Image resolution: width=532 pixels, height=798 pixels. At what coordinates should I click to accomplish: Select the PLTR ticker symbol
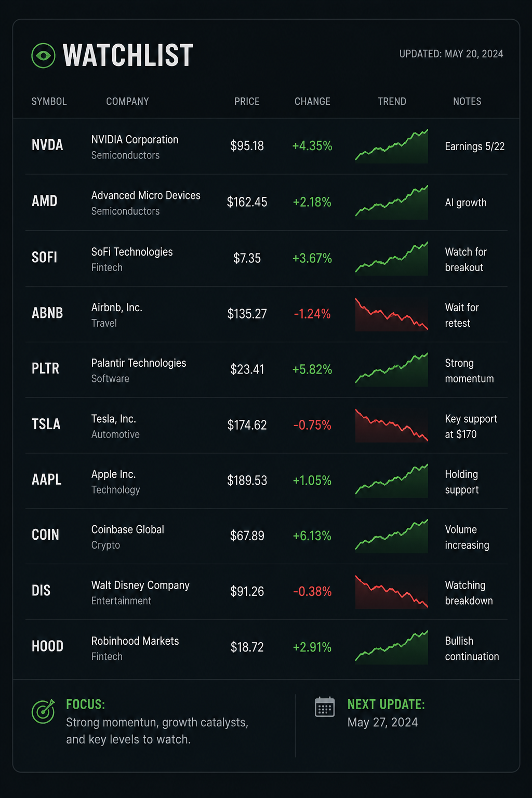tap(45, 368)
